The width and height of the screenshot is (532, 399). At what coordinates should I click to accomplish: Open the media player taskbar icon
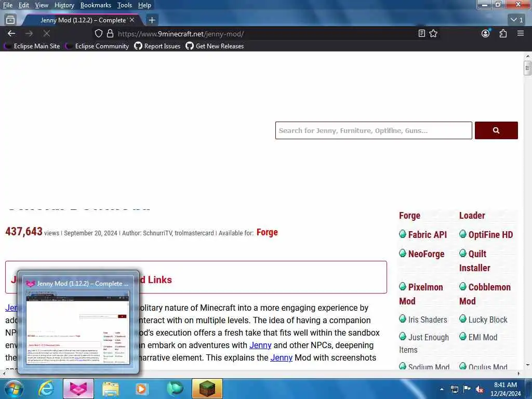(142, 389)
